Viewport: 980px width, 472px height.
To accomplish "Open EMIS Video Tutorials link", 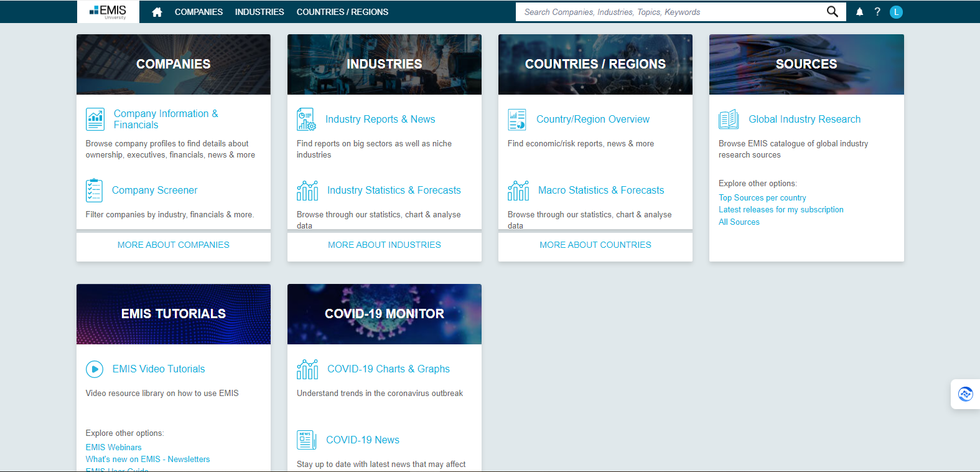I will pyautogui.click(x=159, y=369).
